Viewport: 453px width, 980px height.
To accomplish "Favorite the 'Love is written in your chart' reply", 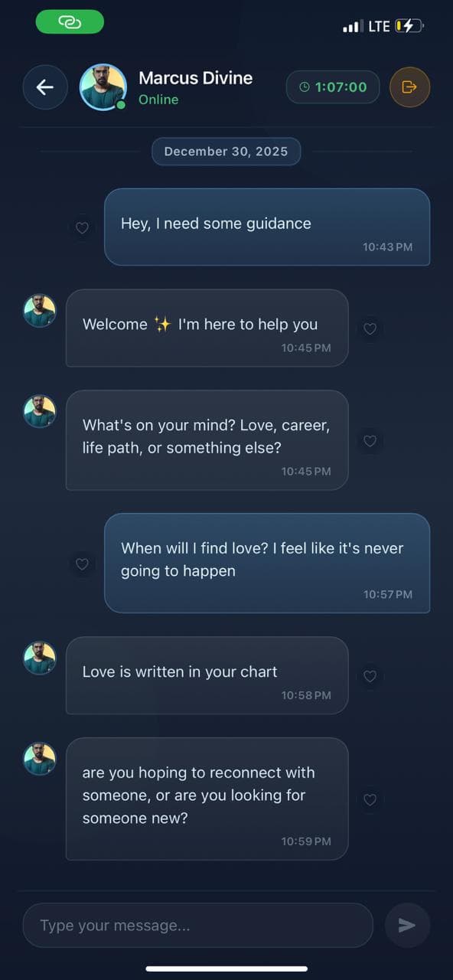I will coord(370,676).
